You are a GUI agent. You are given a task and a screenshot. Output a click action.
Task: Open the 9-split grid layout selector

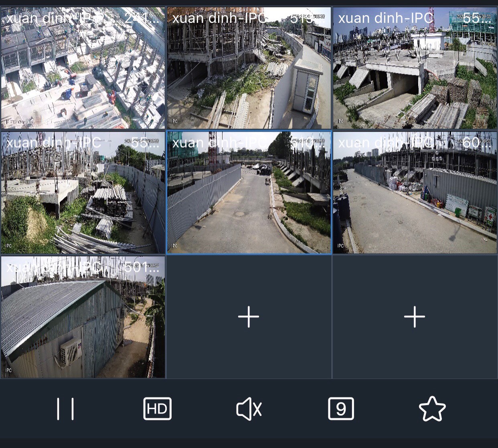click(x=341, y=409)
